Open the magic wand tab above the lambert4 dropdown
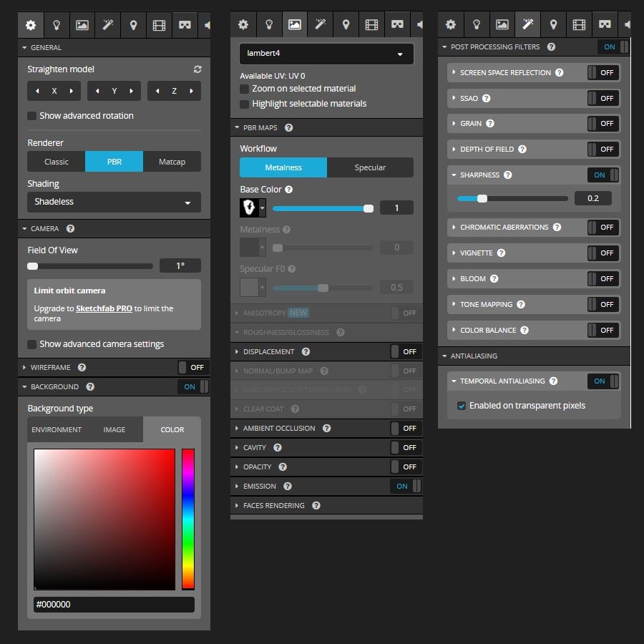Image resolution: width=644 pixels, height=644 pixels. [x=320, y=24]
